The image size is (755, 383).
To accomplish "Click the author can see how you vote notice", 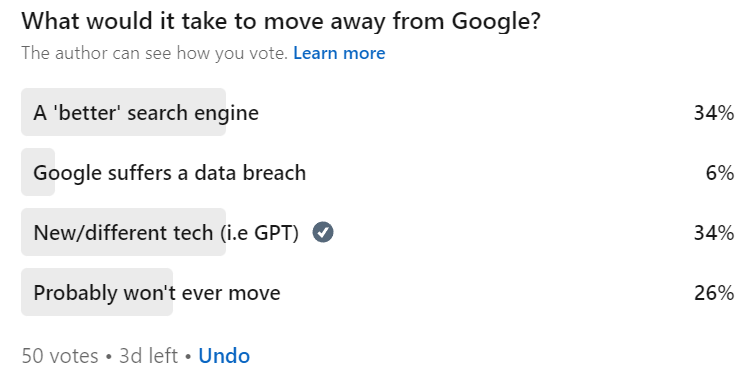I will click(155, 53).
